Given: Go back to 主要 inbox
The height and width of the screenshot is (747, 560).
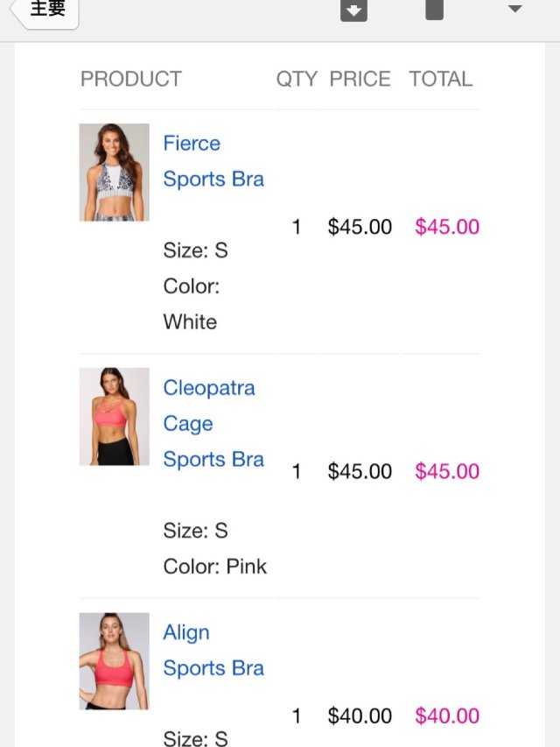Looking at the screenshot, I should pyautogui.click(x=45, y=11).
